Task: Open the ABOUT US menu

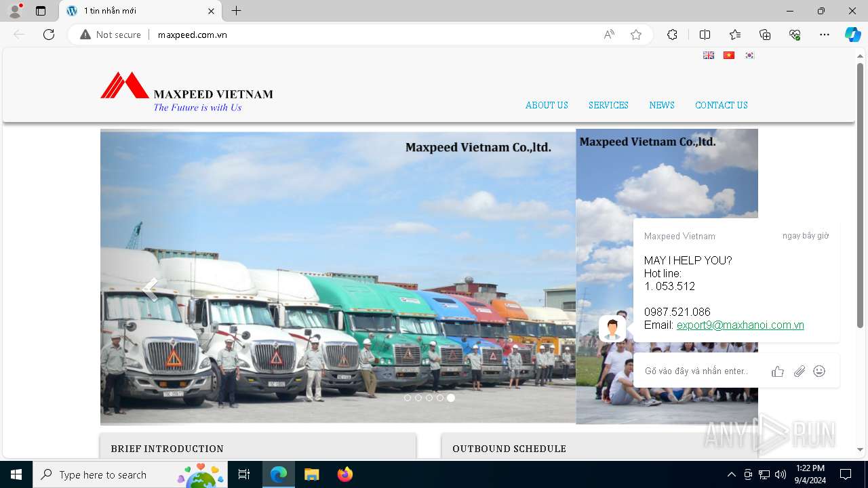Action: click(547, 105)
